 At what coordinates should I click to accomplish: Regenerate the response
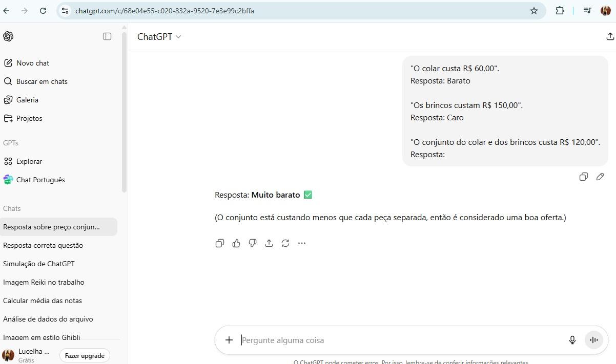[285, 243]
